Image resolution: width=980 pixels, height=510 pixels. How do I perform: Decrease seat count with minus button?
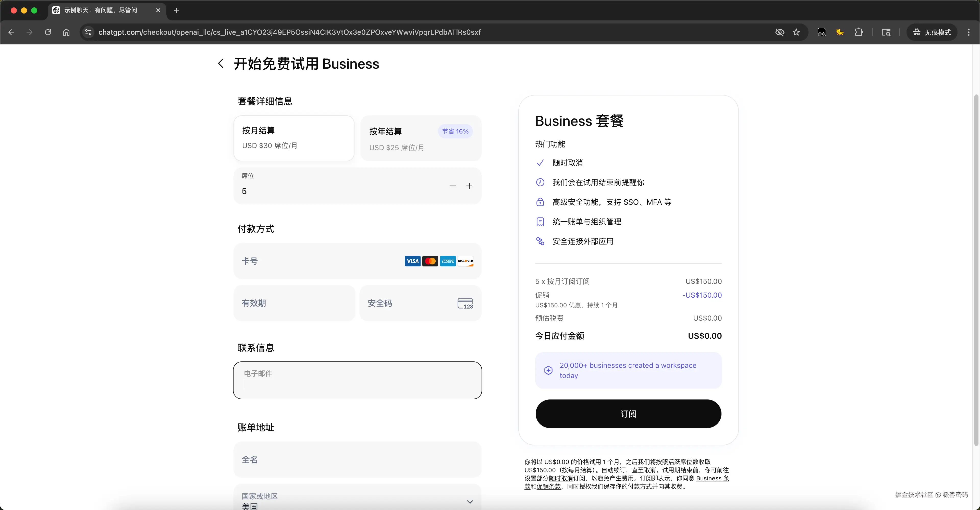(453, 186)
